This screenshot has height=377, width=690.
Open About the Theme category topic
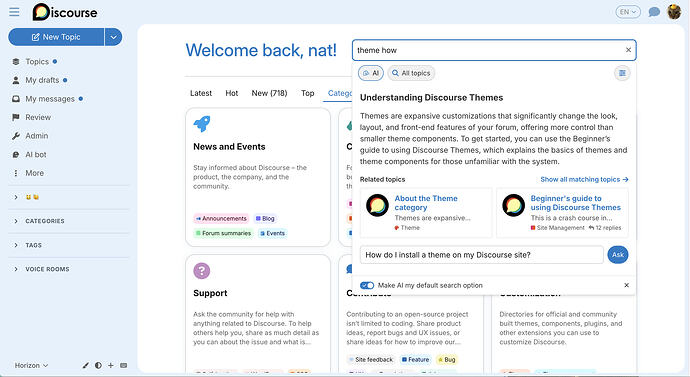tap(426, 203)
